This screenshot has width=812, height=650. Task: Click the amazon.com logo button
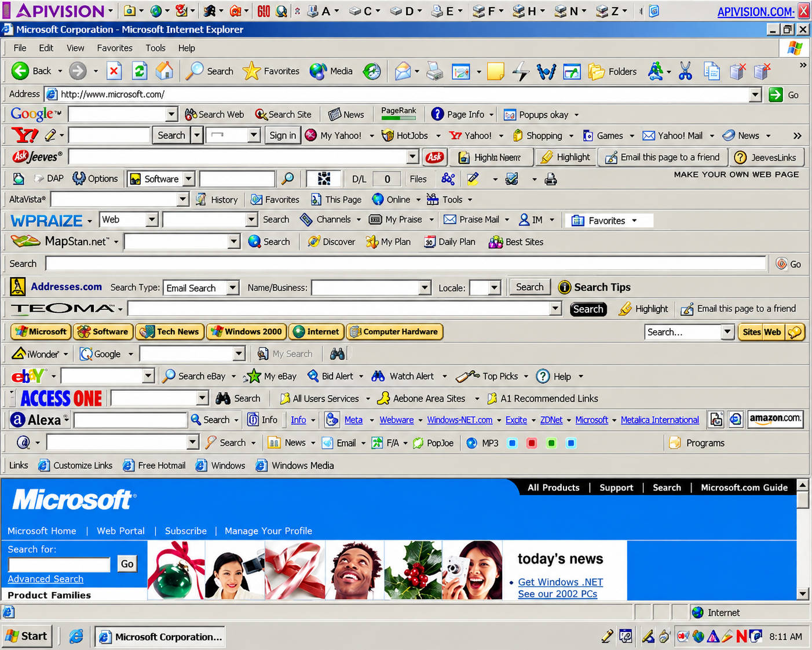(776, 418)
